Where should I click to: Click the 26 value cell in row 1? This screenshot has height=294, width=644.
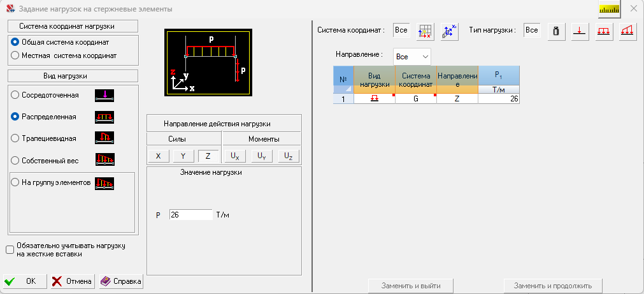pyautogui.click(x=499, y=99)
